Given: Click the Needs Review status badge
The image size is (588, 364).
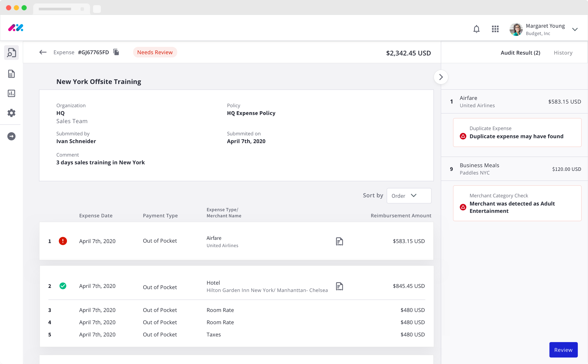Looking at the screenshot, I should point(155,52).
